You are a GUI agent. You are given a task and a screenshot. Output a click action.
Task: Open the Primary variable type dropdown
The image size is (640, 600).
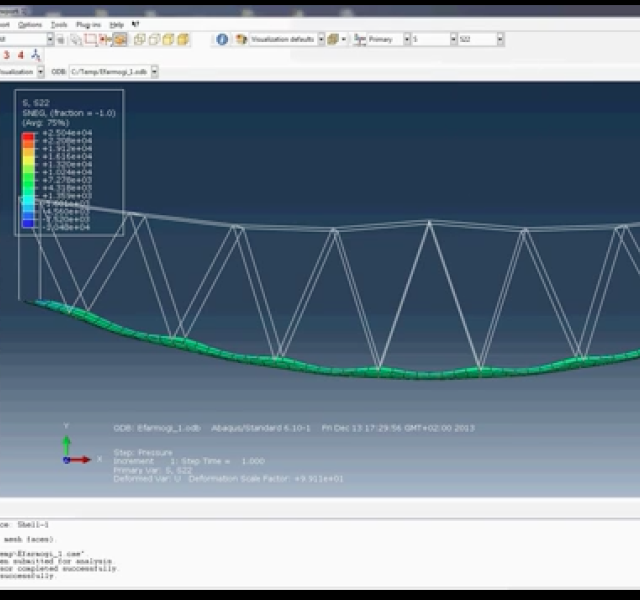tap(389, 39)
